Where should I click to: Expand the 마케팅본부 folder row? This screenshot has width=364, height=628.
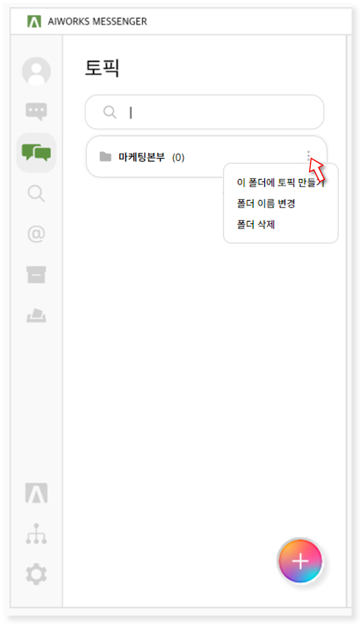pyautogui.click(x=206, y=157)
